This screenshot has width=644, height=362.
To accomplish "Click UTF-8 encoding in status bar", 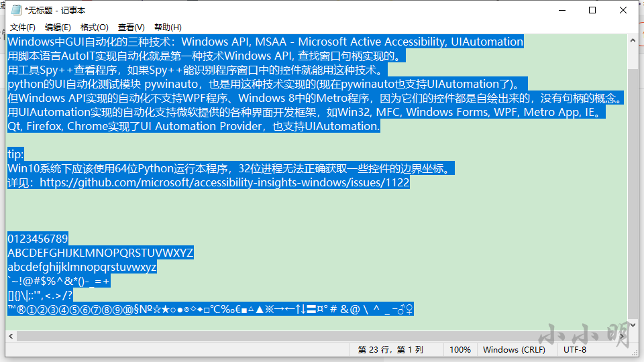I will pyautogui.click(x=575, y=350).
